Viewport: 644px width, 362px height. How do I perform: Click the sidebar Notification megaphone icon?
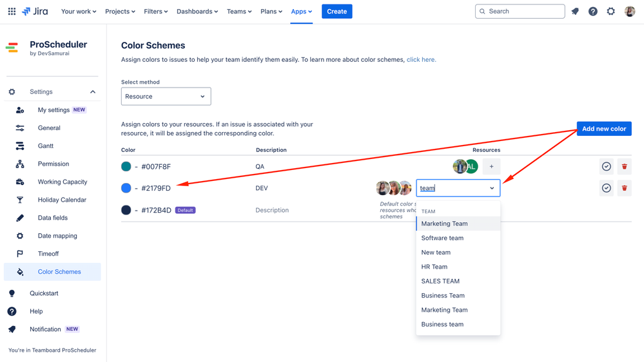click(12, 329)
